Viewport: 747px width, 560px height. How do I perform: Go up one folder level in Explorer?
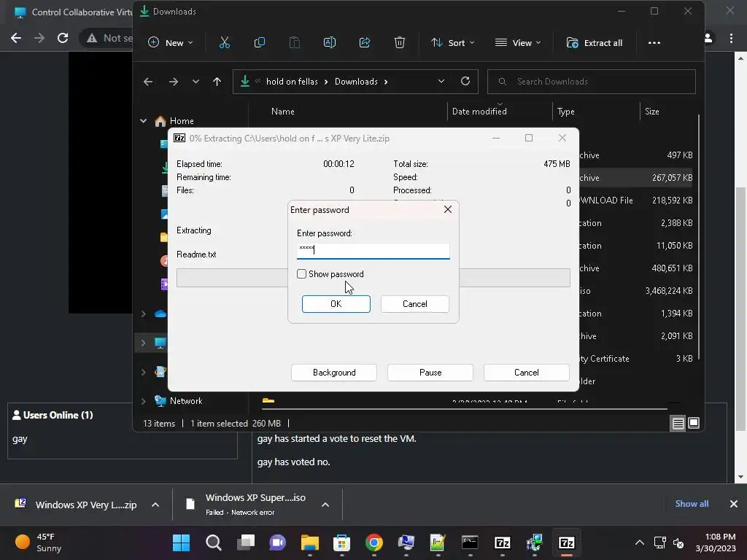coord(217,82)
